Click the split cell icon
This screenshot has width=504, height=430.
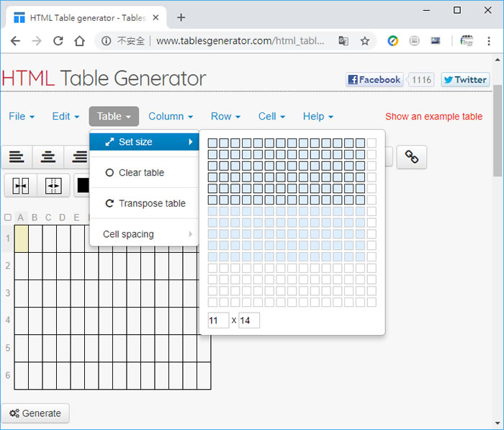[x=53, y=185]
